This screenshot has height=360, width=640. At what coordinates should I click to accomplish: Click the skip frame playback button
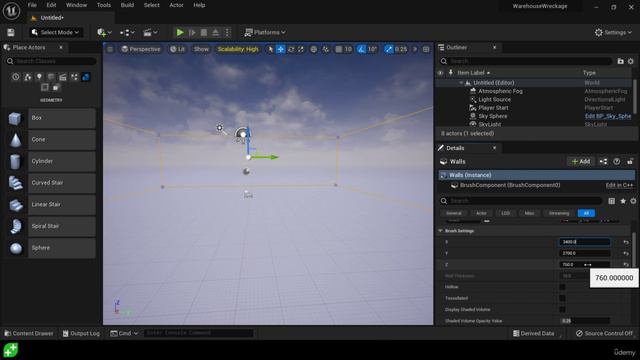coord(192,32)
